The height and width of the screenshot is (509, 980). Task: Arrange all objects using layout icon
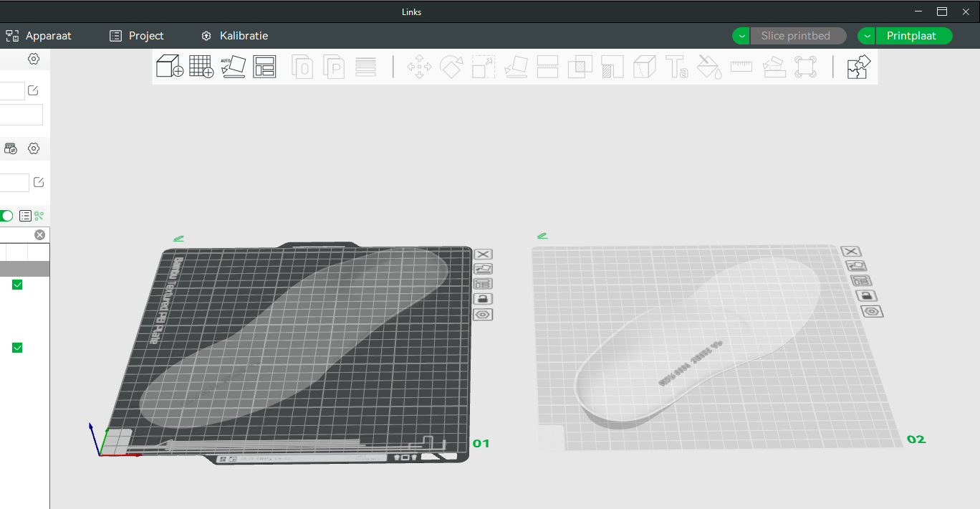click(264, 66)
